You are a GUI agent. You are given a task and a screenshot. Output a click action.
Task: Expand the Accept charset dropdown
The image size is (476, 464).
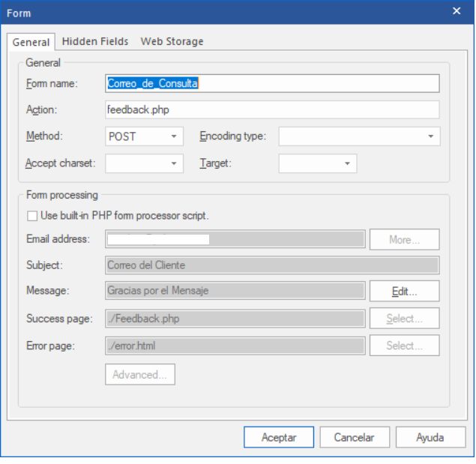click(x=144, y=163)
